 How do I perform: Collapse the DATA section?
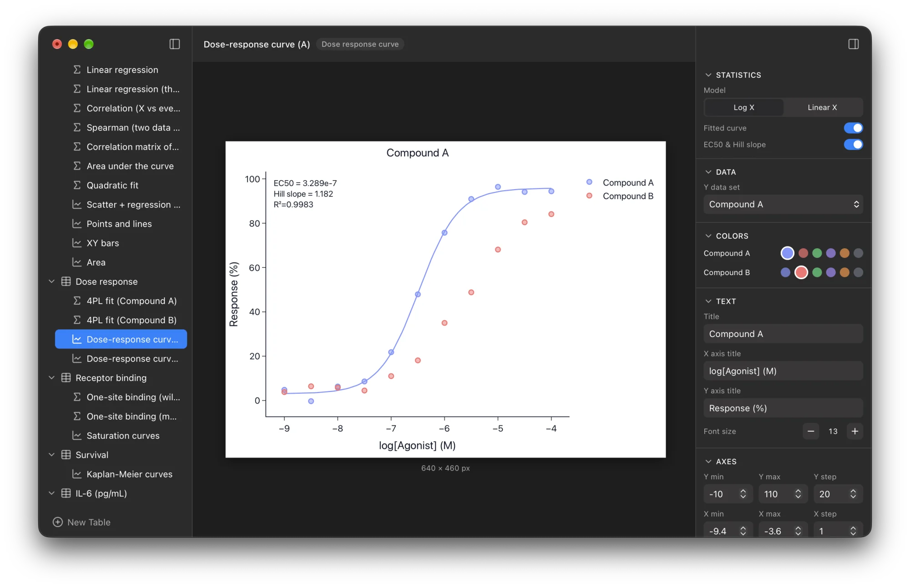708,172
